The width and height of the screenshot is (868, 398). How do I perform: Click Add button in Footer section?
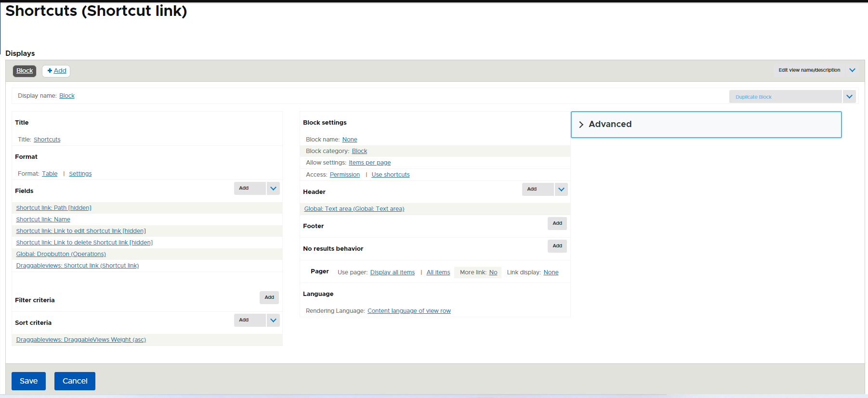click(557, 223)
